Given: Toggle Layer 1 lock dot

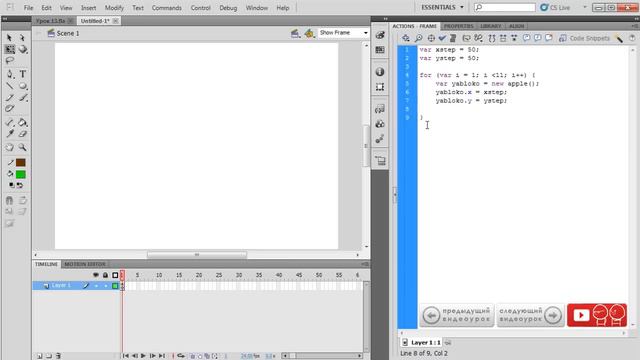Looking at the screenshot, I should [106, 286].
